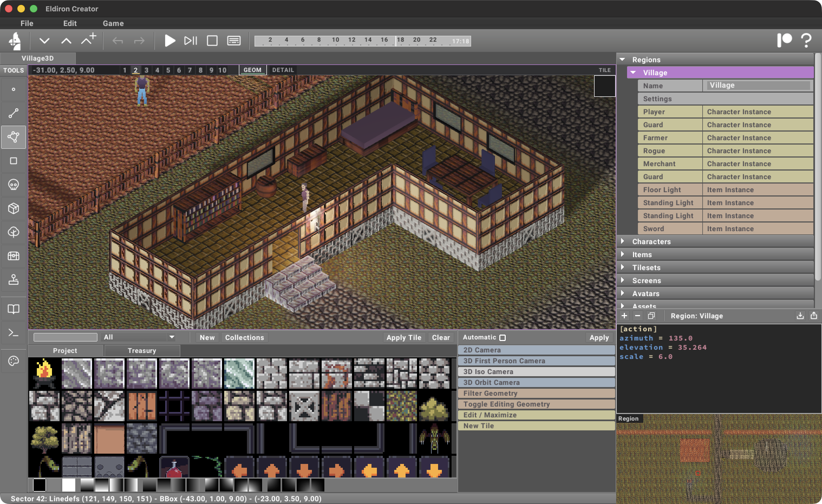Click the Apply Tile button
The width and height of the screenshot is (822, 504).
pos(404,337)
